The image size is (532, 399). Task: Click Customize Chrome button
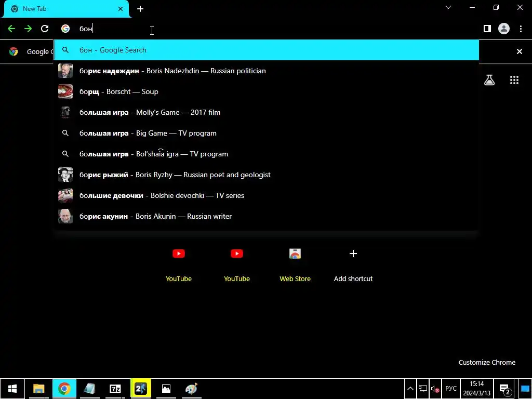tap(487, 362)
